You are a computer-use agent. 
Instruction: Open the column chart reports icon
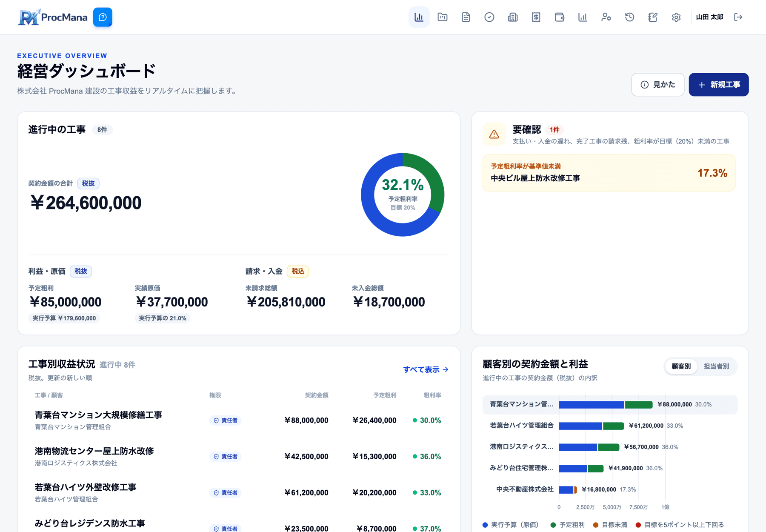[583, 17]
